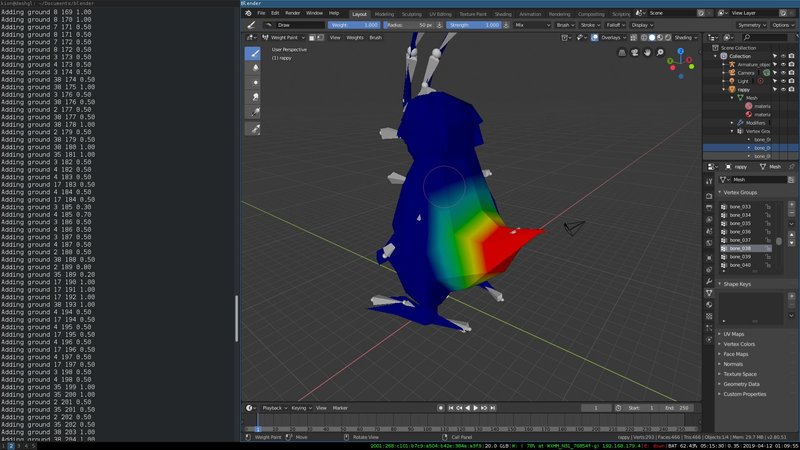This screenshot has height=450, width=800.
Task: Toggle Collection render camera icon
Action: pyautogui.click(x=791, y=56)
